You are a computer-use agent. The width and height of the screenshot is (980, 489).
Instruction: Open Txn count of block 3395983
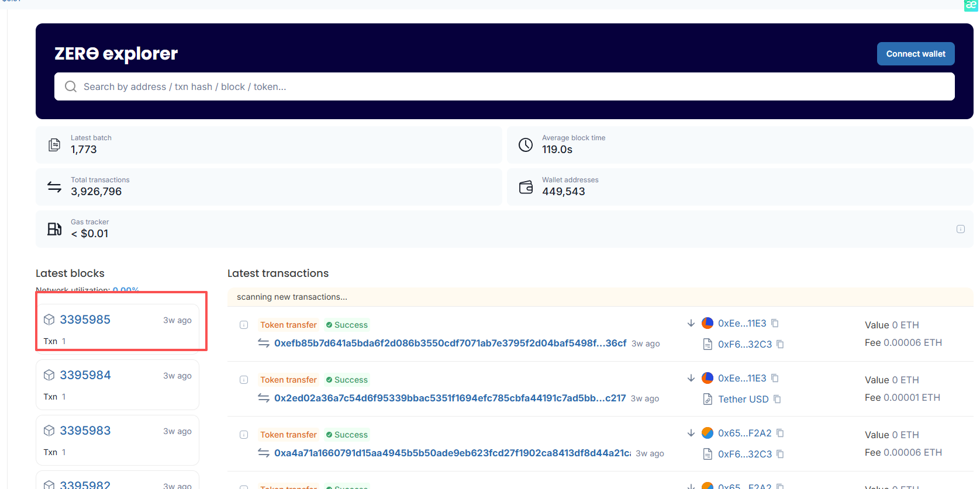[x=64, y=452]
